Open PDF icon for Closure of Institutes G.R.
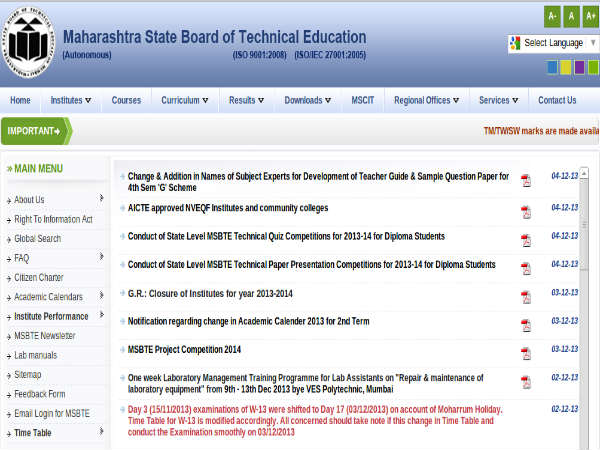 pyautogui.click(x=526, y=296)
